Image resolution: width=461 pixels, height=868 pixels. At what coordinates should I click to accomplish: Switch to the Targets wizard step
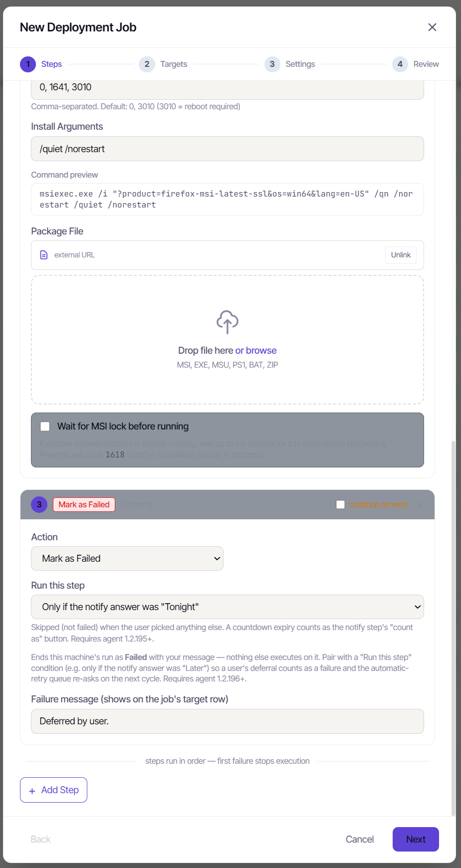coord(163,64)
